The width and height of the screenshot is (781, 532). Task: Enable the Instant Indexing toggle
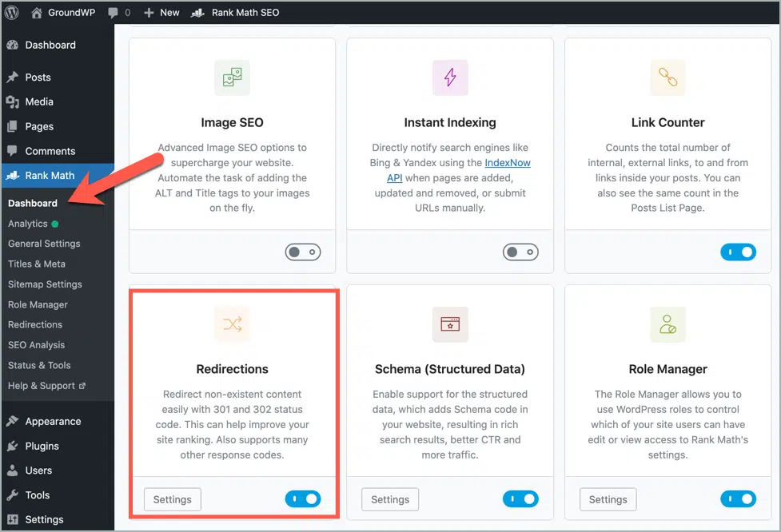(520, 252)
